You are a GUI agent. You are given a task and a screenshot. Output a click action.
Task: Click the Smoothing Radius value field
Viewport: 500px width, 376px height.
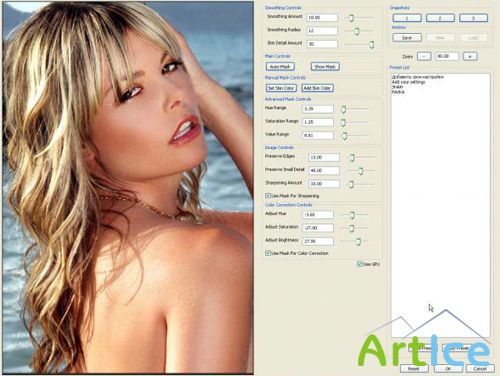(x=322, y=31)
